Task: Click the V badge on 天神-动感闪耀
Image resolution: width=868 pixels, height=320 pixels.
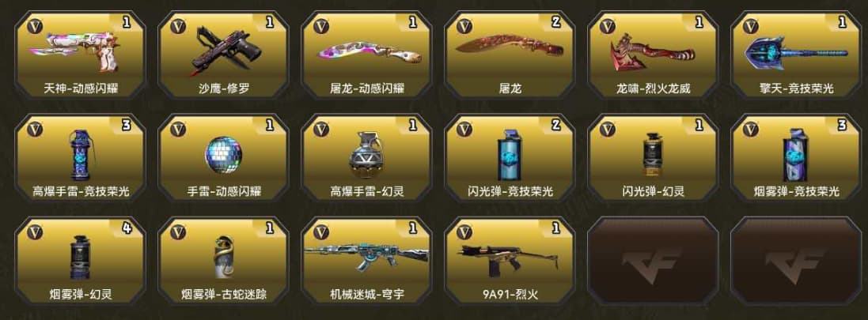Action: [35, 26]
